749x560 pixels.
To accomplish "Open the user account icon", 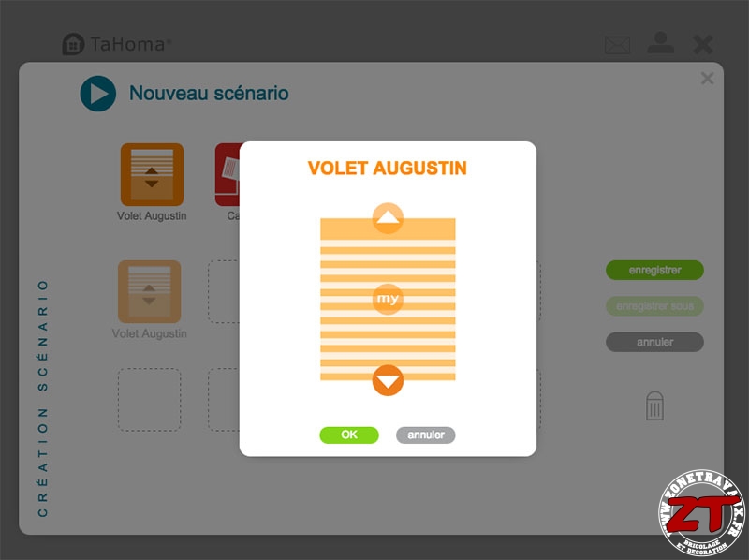I will click(x=661, y=43).
